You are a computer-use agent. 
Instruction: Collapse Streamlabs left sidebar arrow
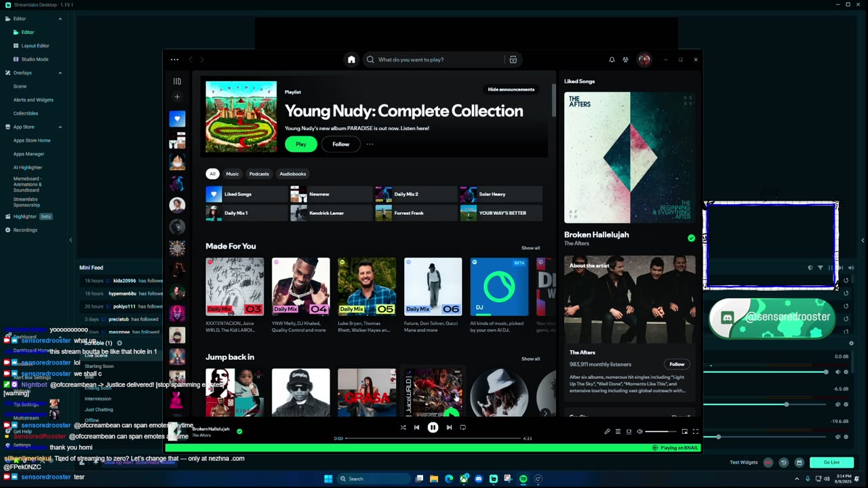pos(71,240)
